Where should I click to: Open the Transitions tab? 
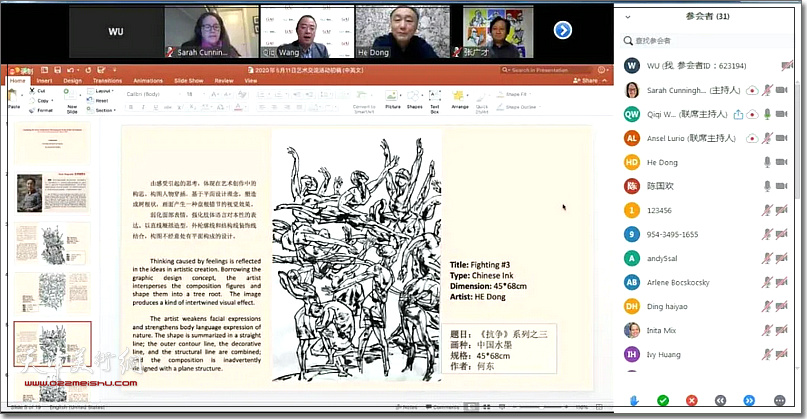click(x=108, y=81)
